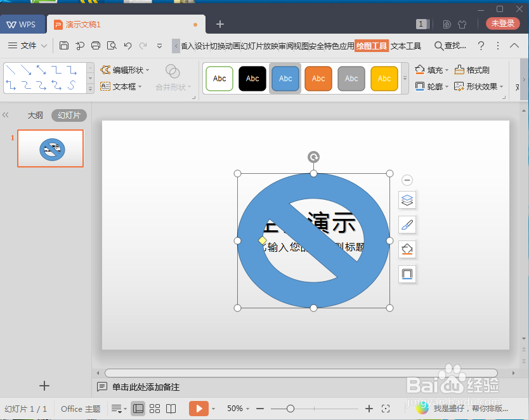Start slideshow with orange play button

[x=199, y=409]
